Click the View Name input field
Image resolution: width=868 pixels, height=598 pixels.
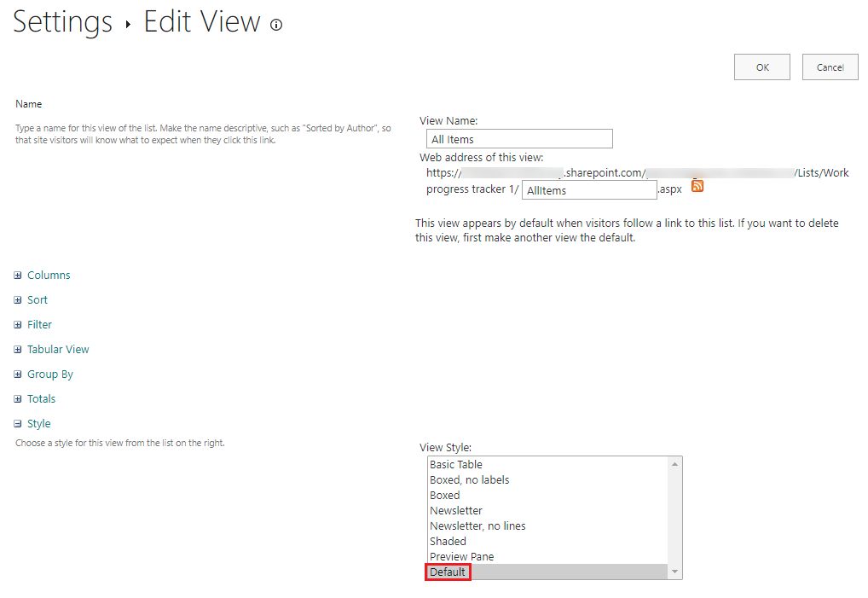click(x=519, y=138)
